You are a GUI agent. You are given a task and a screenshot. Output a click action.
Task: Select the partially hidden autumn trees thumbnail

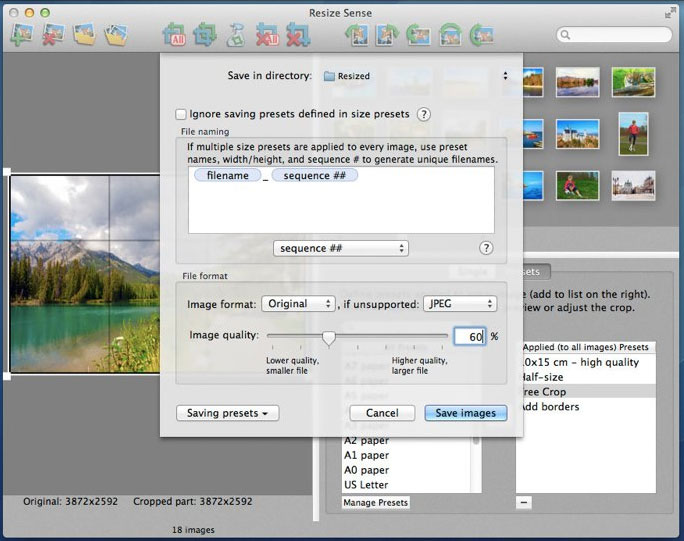pos(533,82)
